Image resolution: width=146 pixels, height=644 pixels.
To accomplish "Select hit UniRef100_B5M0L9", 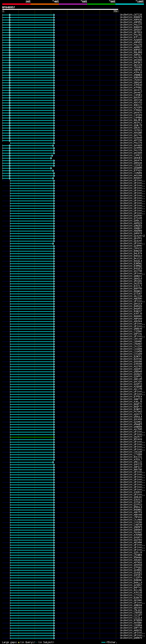I will pos(131,507).
